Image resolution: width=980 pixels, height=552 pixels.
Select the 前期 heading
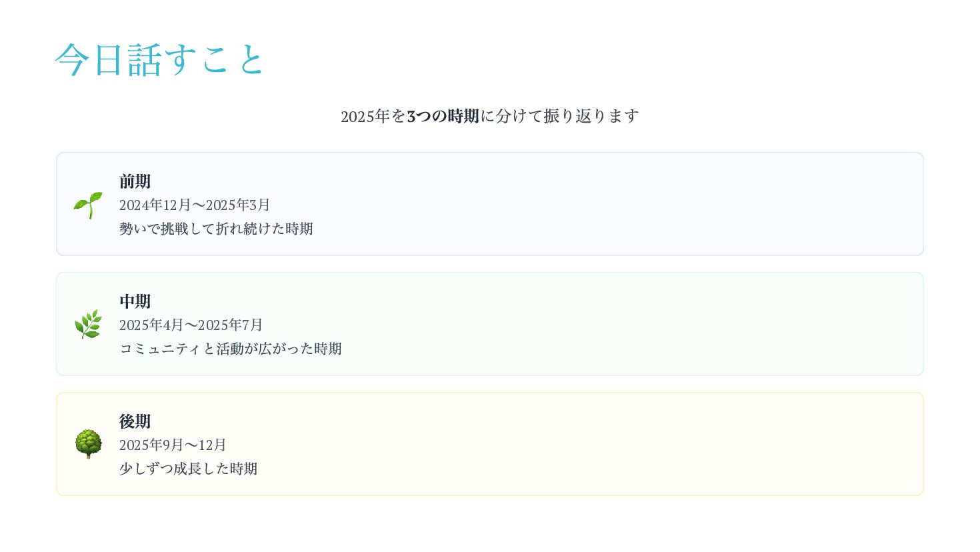point(135,181)
